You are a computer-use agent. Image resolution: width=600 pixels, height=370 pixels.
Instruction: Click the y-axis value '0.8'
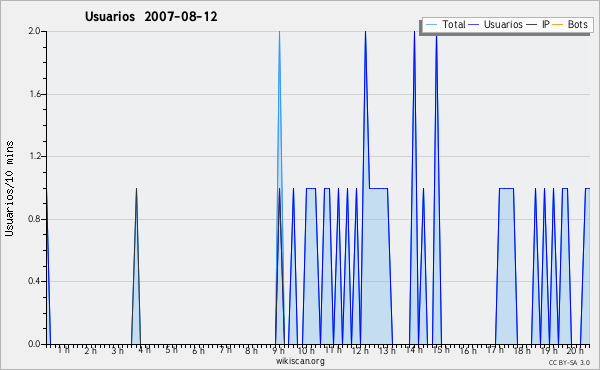coord(34,219)
